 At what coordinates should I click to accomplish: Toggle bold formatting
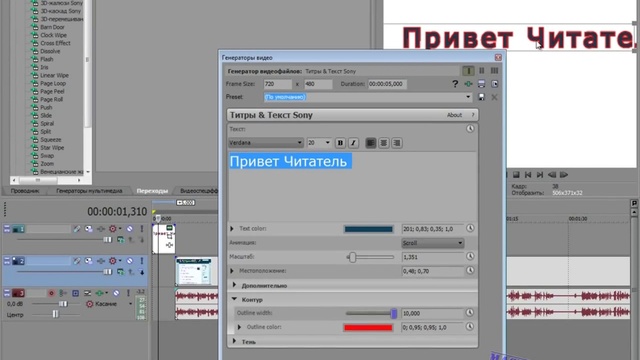pyautogui.click(x=340, y=143)
